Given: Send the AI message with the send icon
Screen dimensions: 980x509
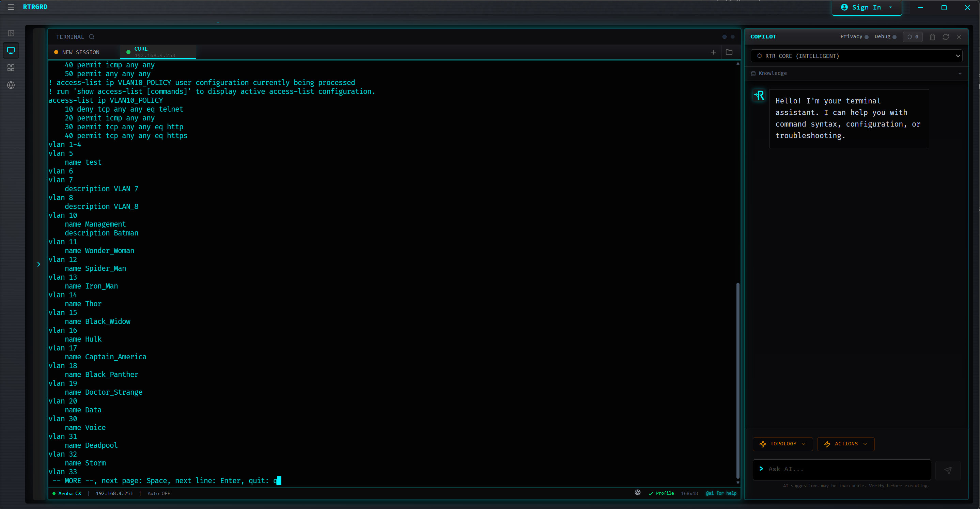Looking at the screenshot, I should 948,470.
